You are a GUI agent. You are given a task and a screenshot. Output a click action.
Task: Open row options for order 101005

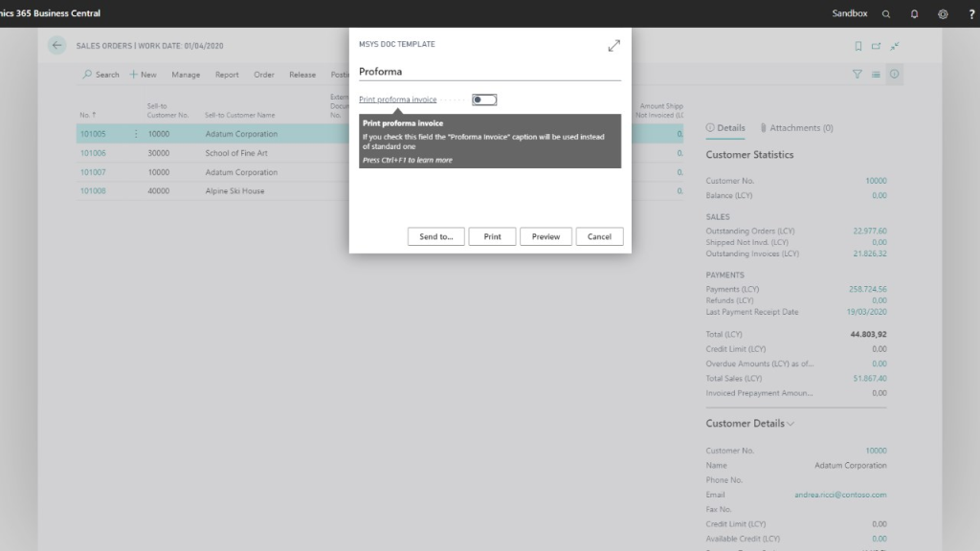pos(136,134)
